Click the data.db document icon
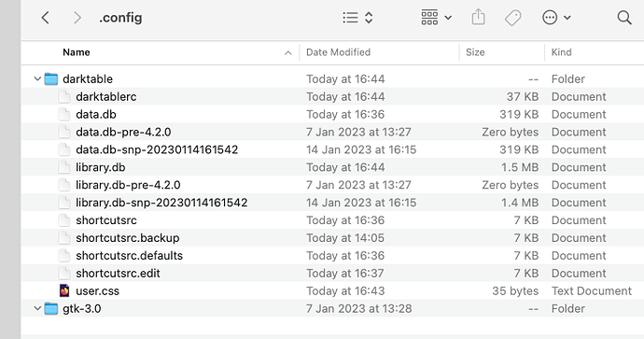Screen dimensions: 644x339 point(64,114)
